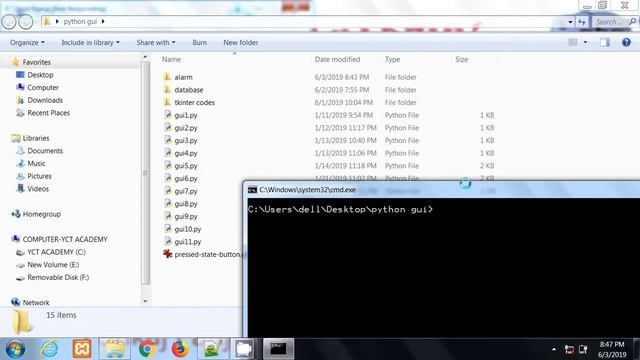Select Favorites in navigation pane

coord(31,62)
